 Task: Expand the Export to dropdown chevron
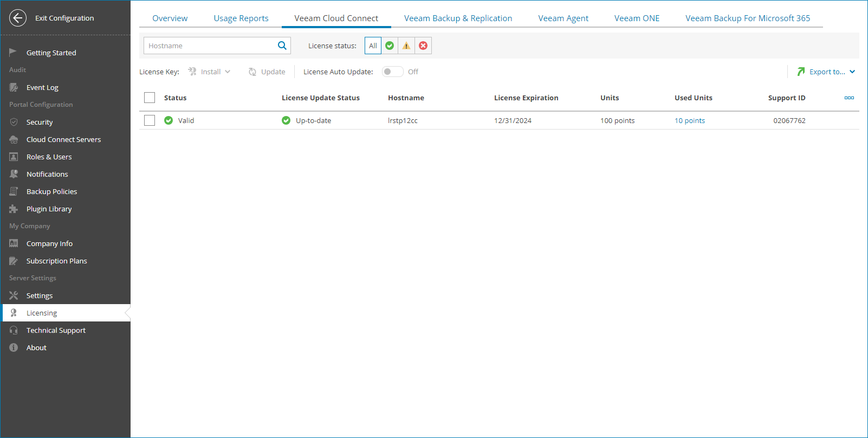(852, 72)
